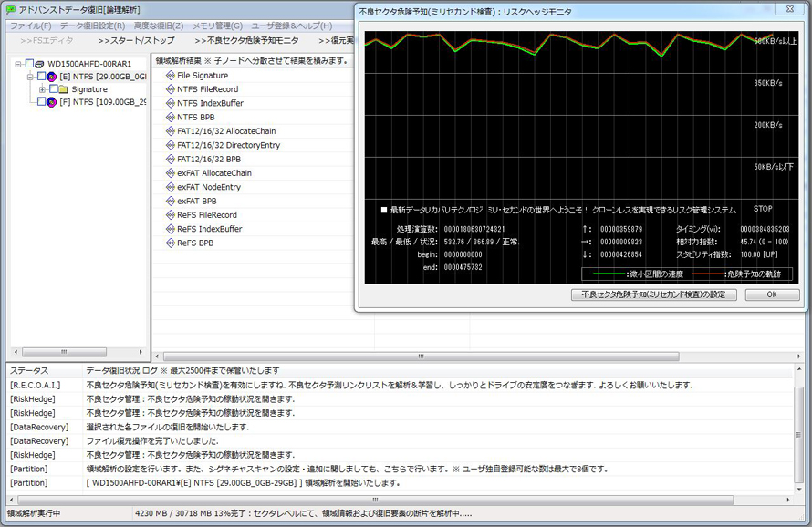
Task: Click the log panel vertical scrollbar thumb
Action: tap(799, 435)
